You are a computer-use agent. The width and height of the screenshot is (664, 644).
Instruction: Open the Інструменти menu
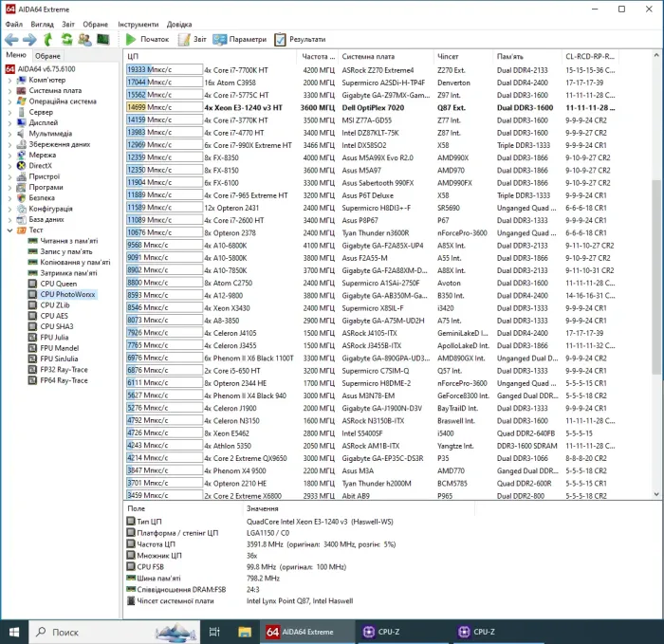click(x=138, y=24)
